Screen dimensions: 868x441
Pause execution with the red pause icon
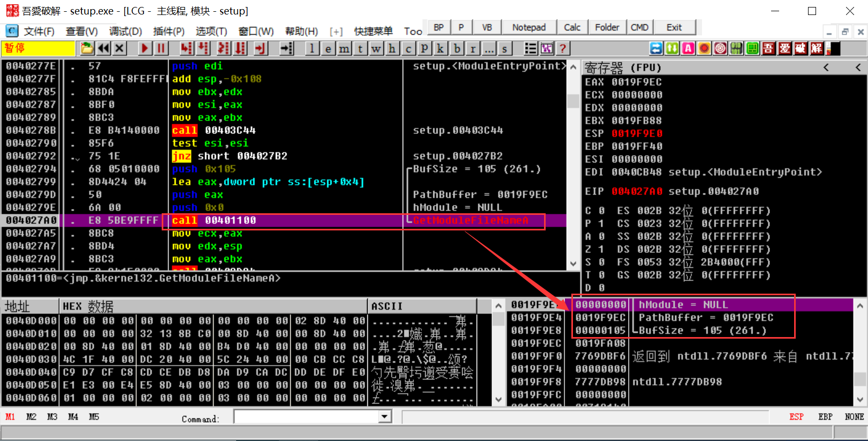coord(161,49)
